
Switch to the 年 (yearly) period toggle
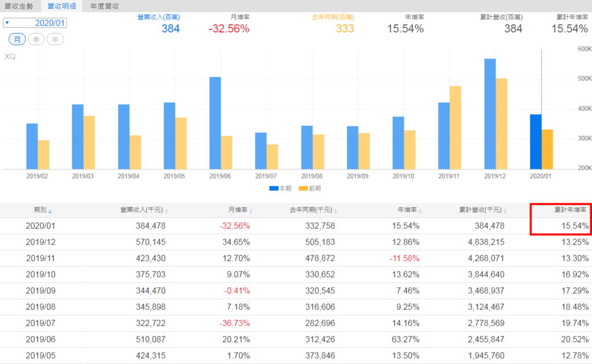[x=55, y=39]
